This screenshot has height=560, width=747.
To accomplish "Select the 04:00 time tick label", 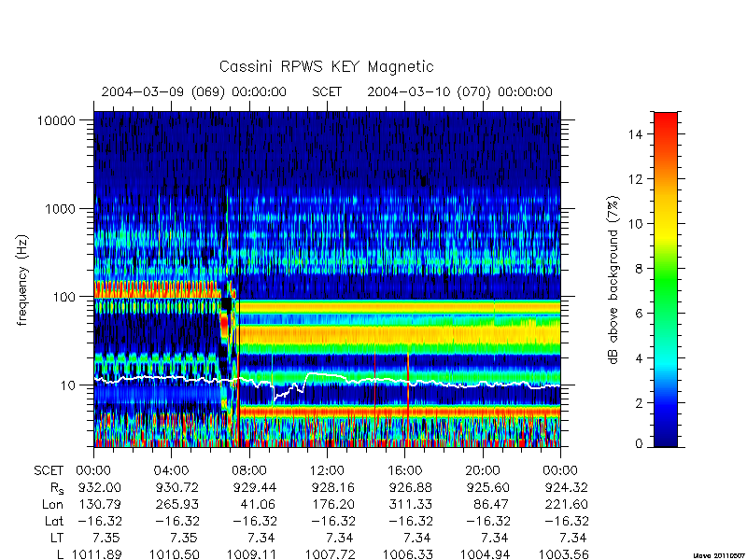I will [171, 471].
